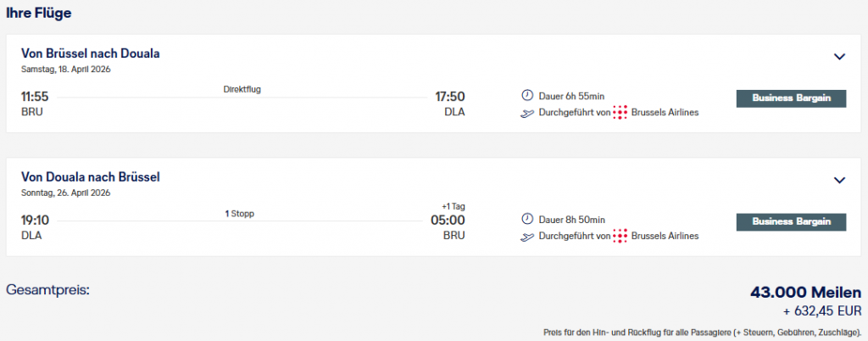Click the airplane icon on the return flight
Viewport: 868px width, 341px height.
pos(527,236)
